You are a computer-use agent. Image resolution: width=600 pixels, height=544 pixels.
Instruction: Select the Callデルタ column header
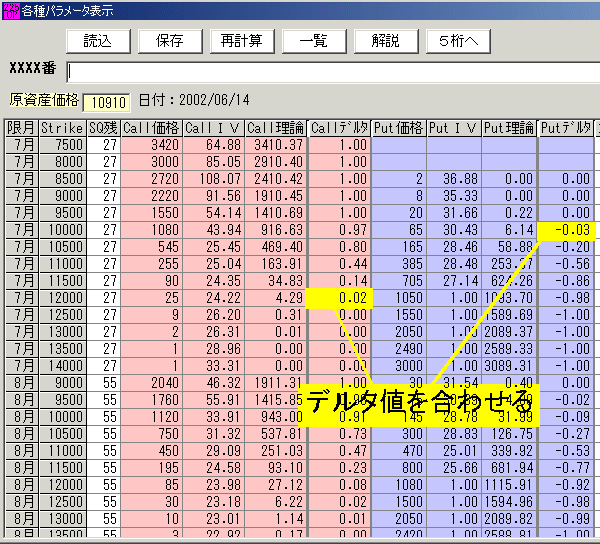pyautogui.click(x=339, y=128)
